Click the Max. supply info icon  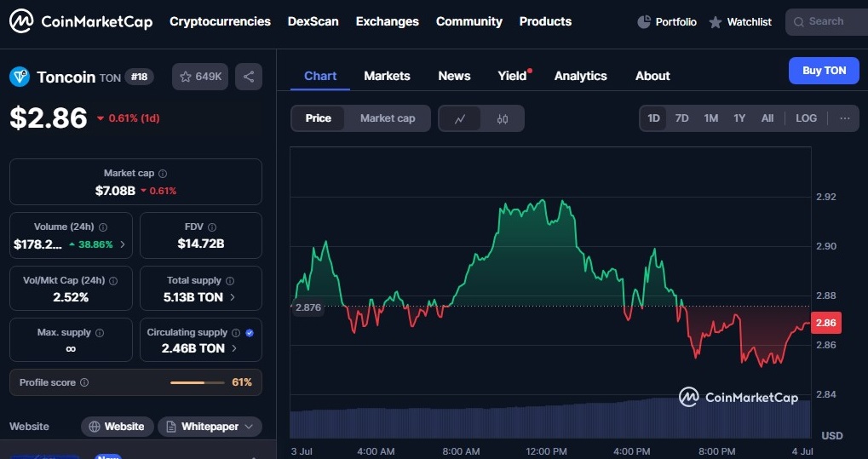[x=100, y=333]
